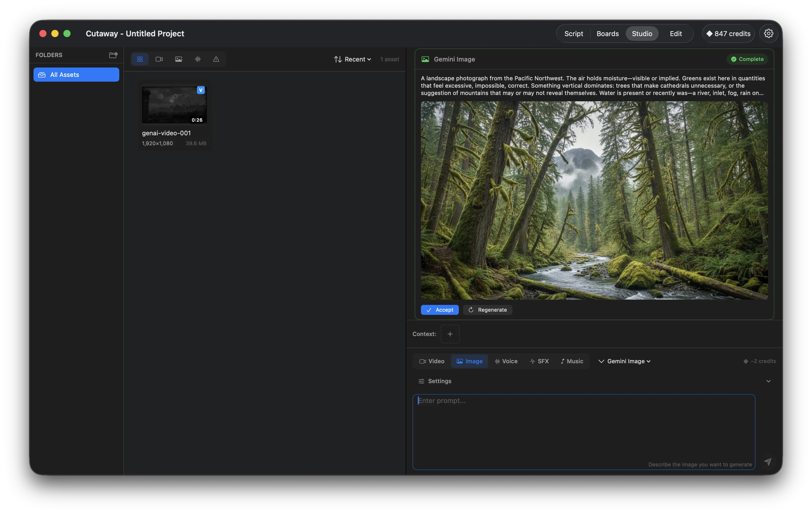Select Voice generation mode
The height and width of the screenshot is (514, 812).
(x=506, y=361)
